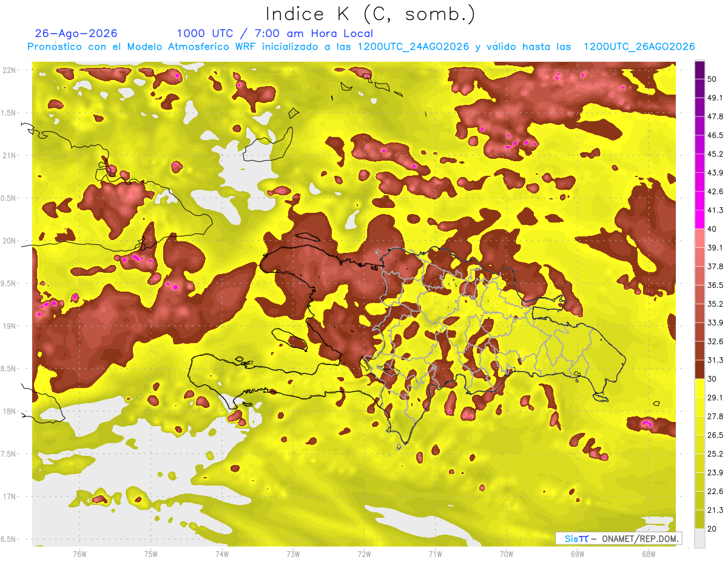Click the colorbar value "32.6"
Viewport: 728px width, 562px height.
[x=715, y=341]
